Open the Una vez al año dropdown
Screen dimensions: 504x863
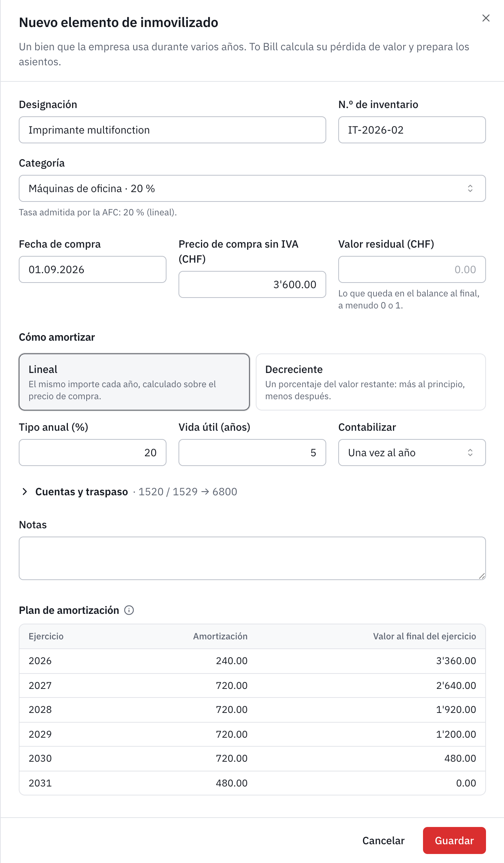pos(412,453)
